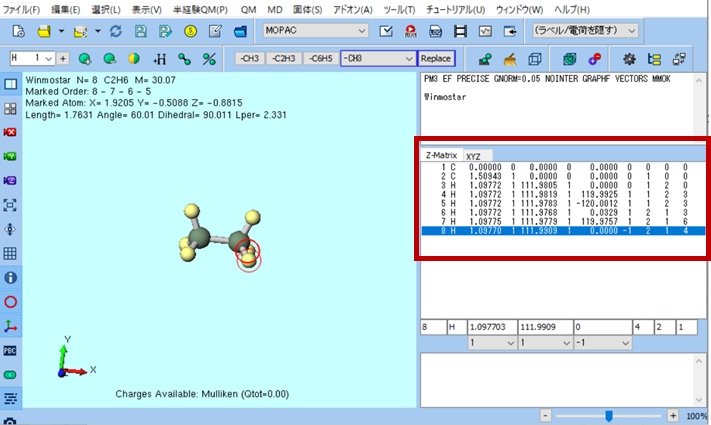Image resolution: width=711 pixels, height=425 pixels.
Task: Click the grid icon in left sidebar
Action: coord(11,253)
